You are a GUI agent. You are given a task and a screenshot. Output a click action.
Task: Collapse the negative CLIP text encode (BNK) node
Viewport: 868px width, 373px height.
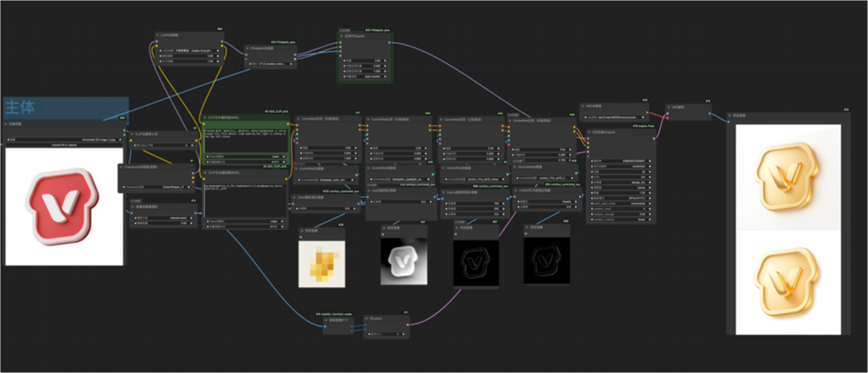[x=205, y=172]
